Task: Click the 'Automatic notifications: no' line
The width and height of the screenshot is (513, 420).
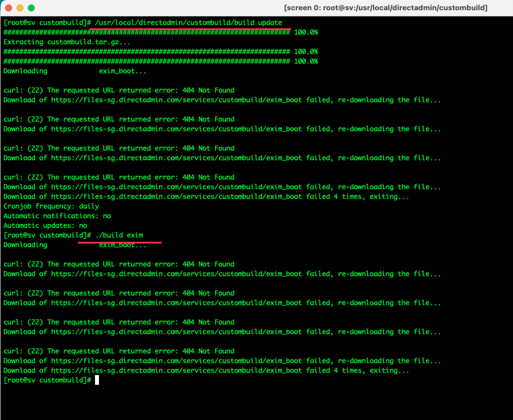Action: [x=57, y=216]
